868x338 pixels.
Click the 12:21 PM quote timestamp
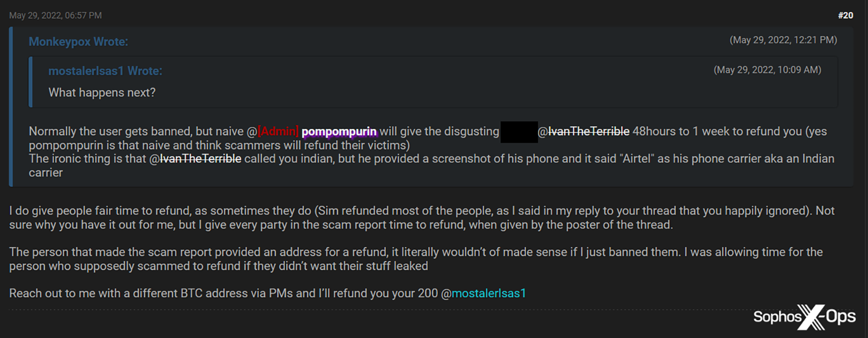[783, 40]
